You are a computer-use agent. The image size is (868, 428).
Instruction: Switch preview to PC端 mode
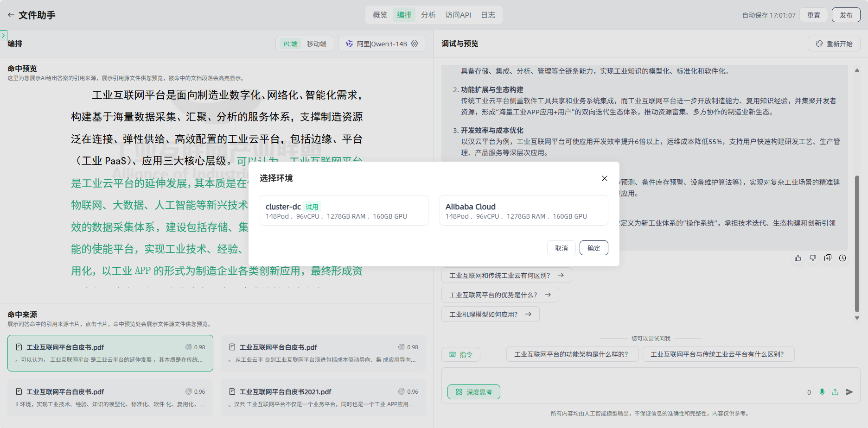pyautogui.click(x=290, y=44)
